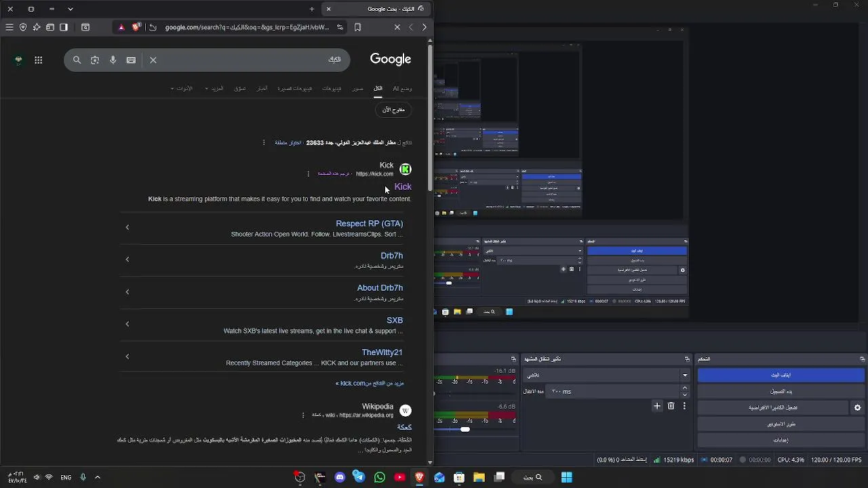The image size is (868, 488).
Task: Open the Kick main result title link
Action: (x=403, y=186)
